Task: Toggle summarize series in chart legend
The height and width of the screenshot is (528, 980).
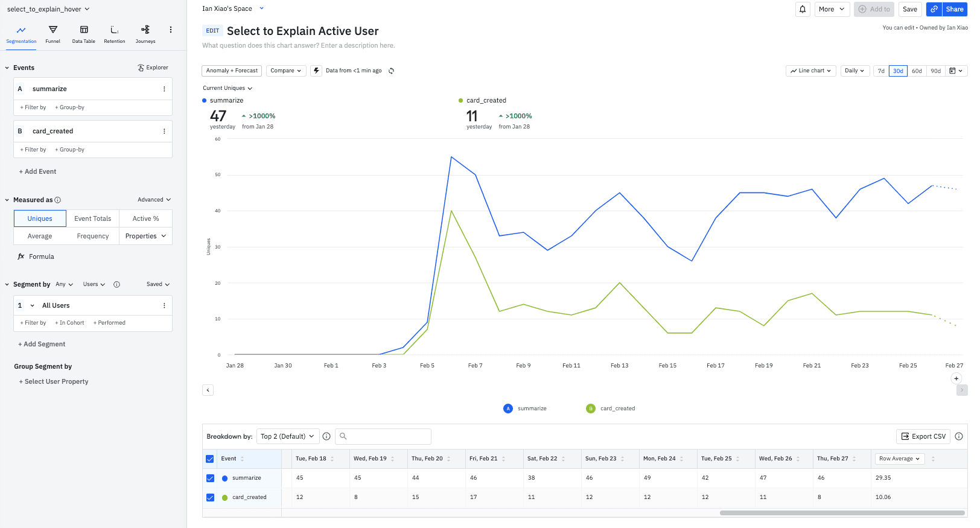Action: [x=525, y=409]
